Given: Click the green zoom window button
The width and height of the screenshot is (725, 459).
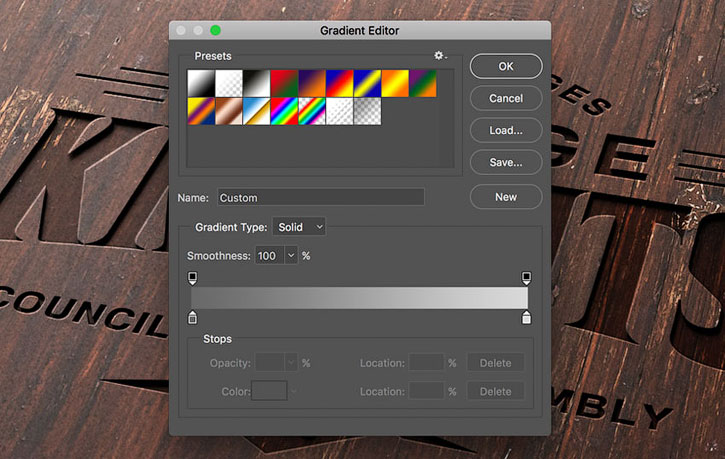Looking at the screenshot, I should (215, 30).
